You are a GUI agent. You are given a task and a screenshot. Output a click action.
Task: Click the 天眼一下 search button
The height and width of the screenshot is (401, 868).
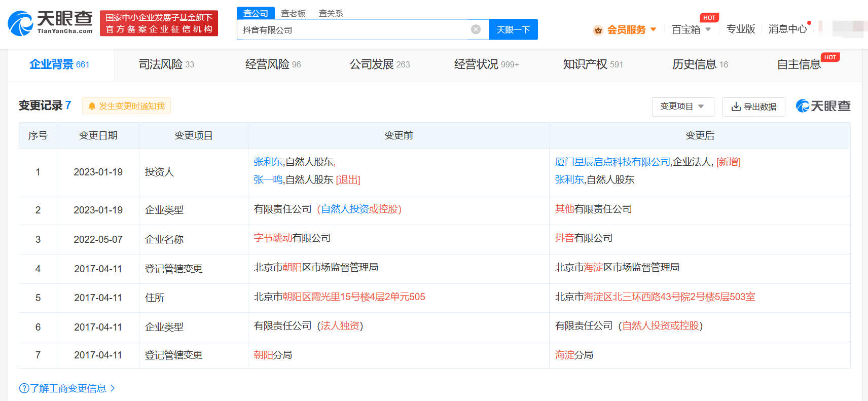tap(513, 29)
